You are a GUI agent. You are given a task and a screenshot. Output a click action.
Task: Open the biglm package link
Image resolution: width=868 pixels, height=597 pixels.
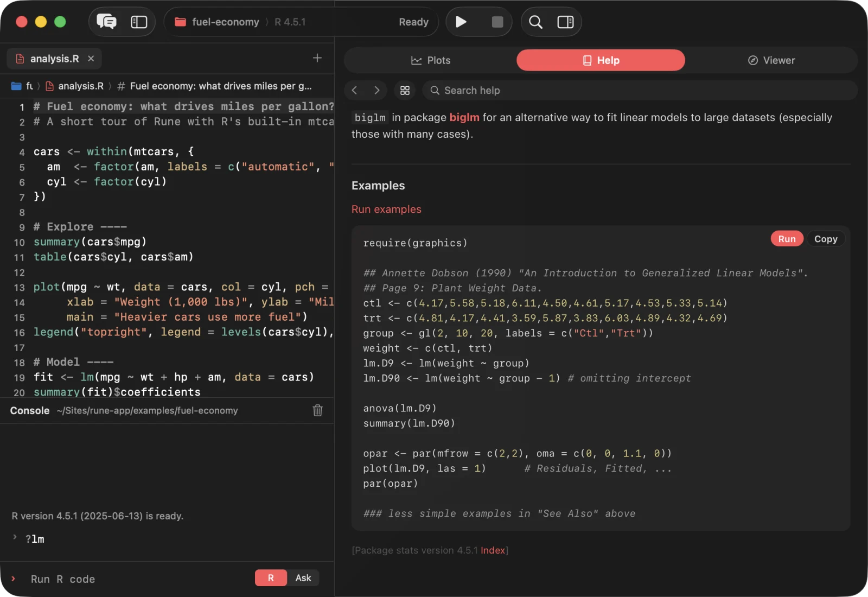tap(464, 117)
